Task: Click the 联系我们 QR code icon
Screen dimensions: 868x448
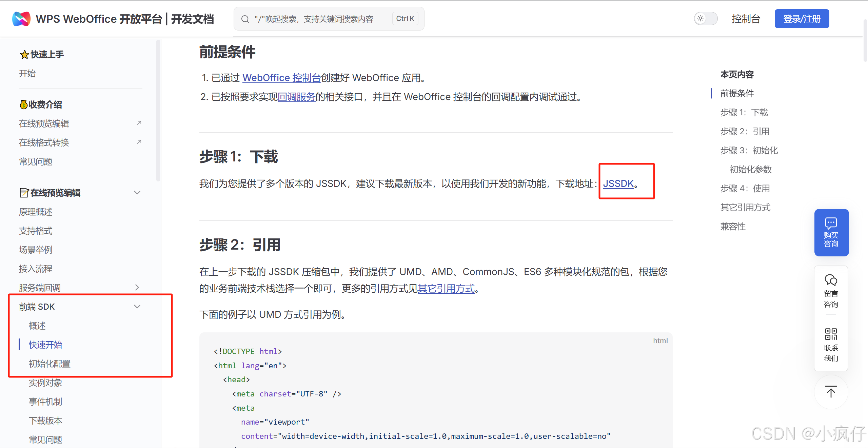Action: (x=831, y=334)
